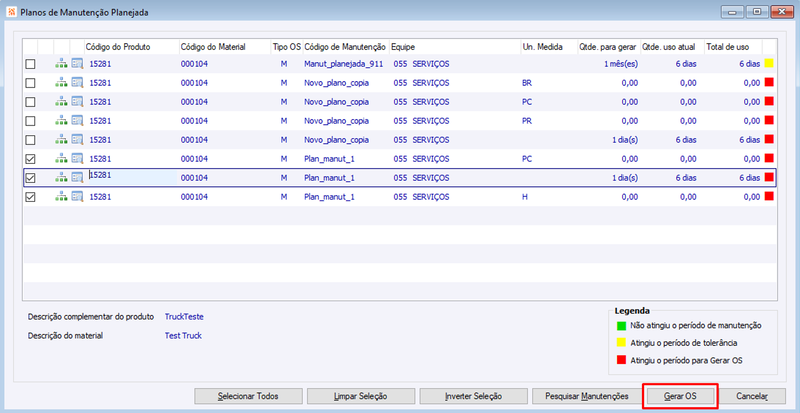800x413 pixels.
Task: Open details icon in Novo_plano_copia PC row
Action: (77, 102)
